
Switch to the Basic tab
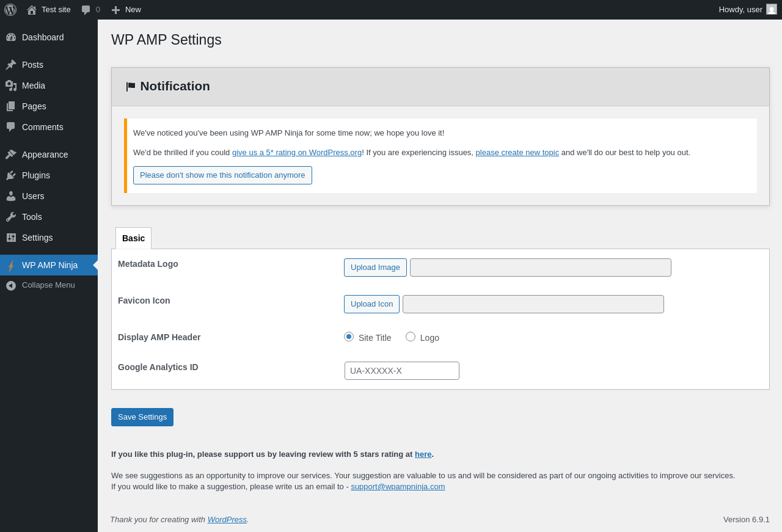pyautogui.click(x=133, y=238)
